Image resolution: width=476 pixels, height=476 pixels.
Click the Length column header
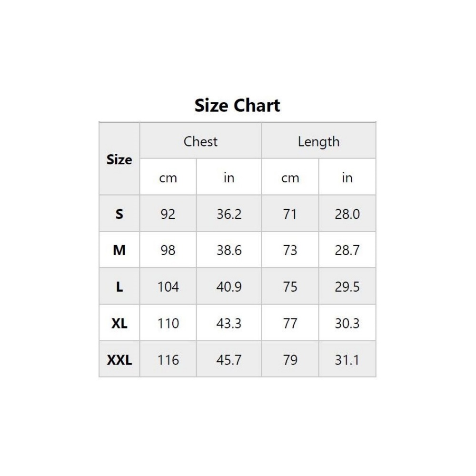click(x=318, y=141)
